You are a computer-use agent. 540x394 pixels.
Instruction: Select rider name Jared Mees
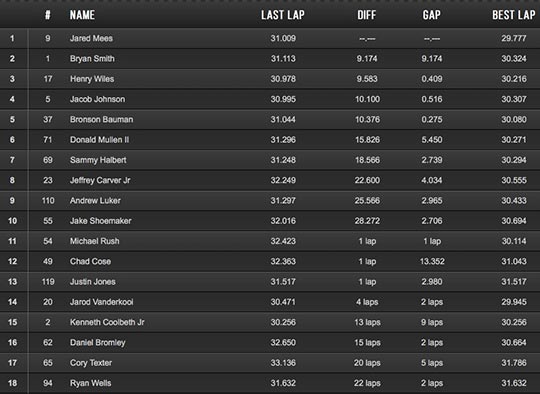(x=91, y=38)
